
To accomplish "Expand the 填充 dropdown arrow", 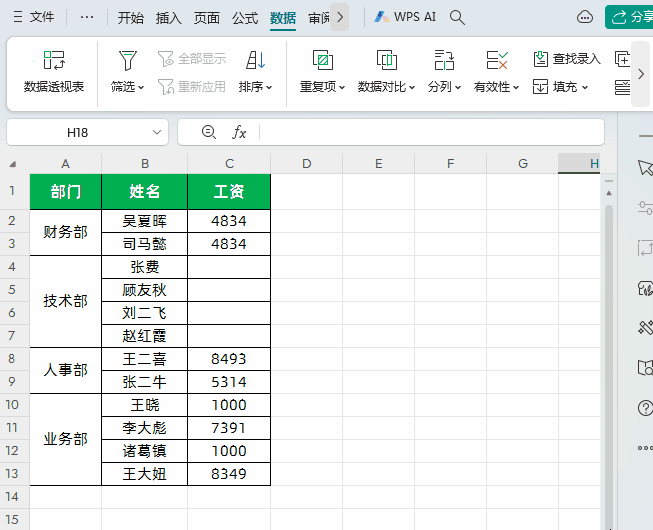I will tap(585, 87).
